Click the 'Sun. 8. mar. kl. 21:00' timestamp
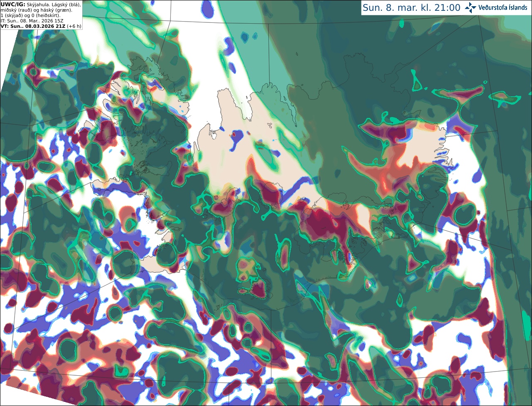 [x=411, y=7]
